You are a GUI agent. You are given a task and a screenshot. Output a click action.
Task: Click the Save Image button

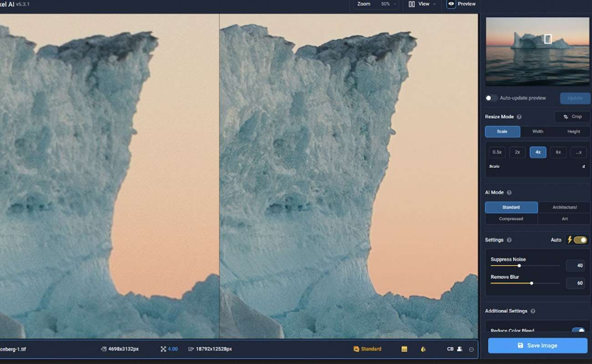pyautogui.click(x=538, y=345)
